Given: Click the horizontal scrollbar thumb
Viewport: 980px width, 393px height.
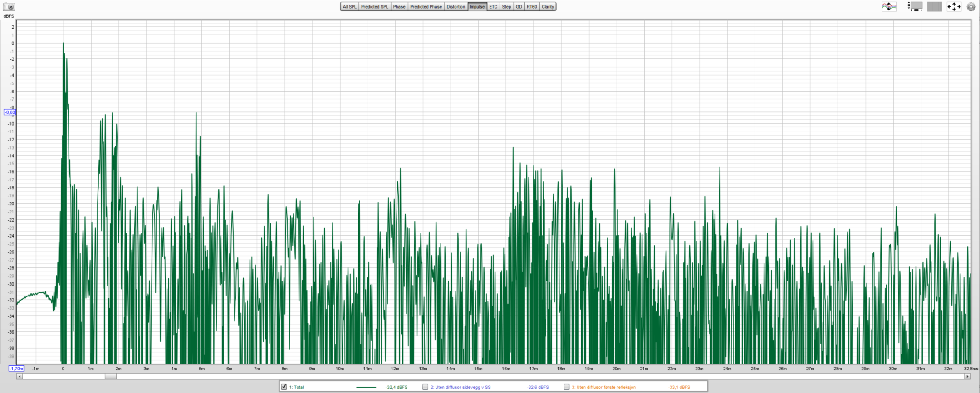Looking at the screenshot, I should click(110, 376).
